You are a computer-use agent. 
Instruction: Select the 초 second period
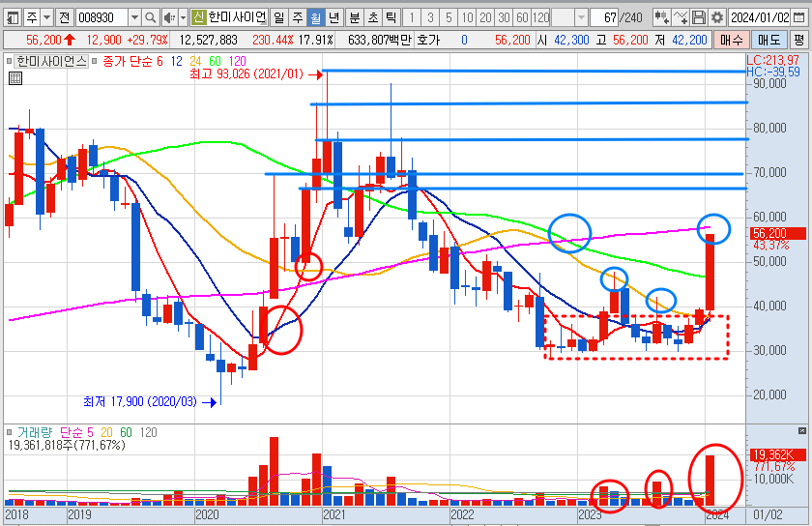373,18
